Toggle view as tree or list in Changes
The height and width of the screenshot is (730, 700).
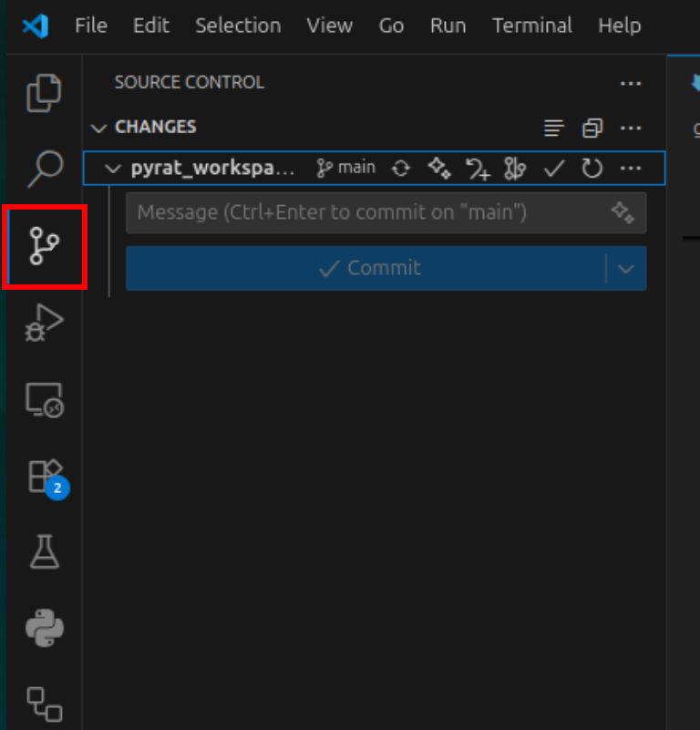[x=553, y=128]
